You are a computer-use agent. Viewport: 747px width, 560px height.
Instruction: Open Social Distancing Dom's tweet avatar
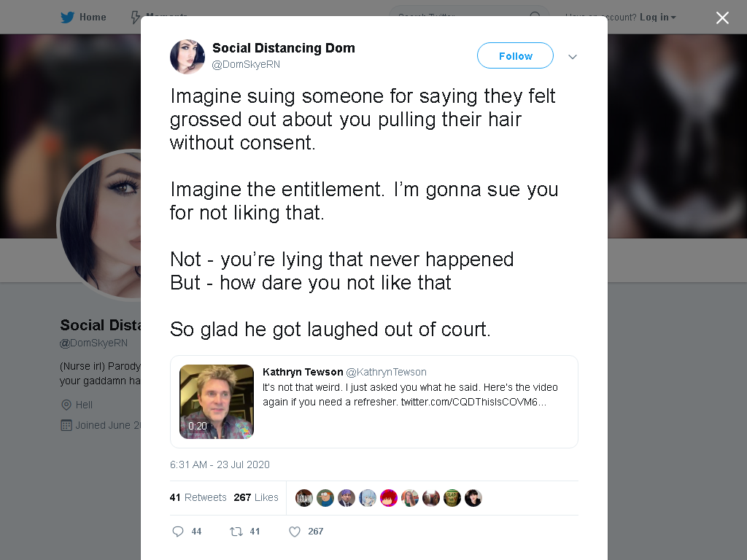click(x=187, y=57)
